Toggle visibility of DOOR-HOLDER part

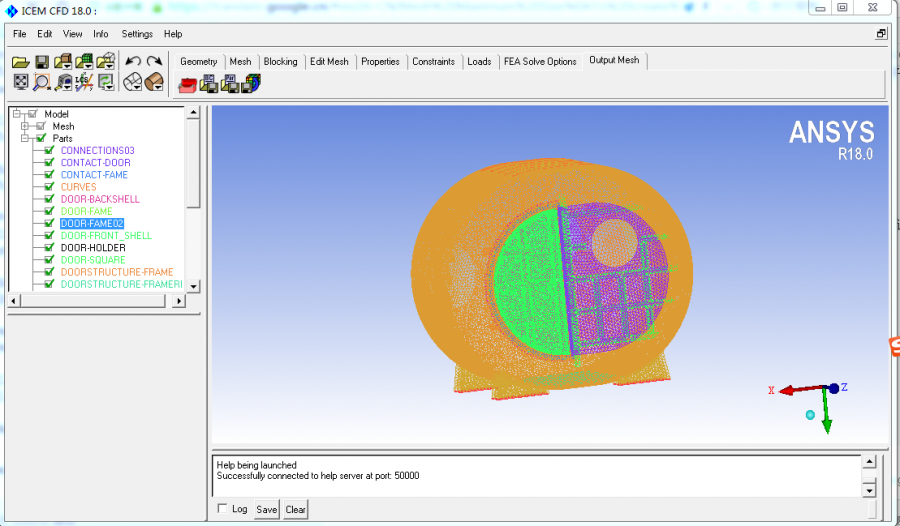tap(49, 247)
